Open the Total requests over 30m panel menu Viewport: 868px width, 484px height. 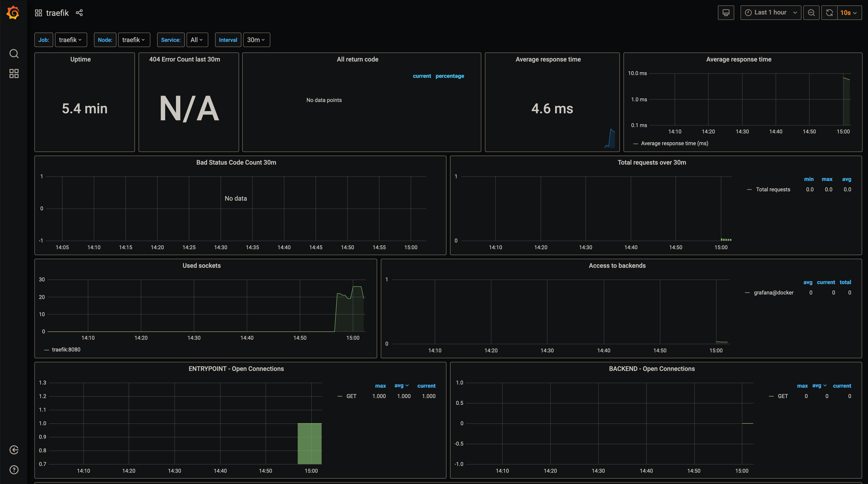tap(652, 162)
